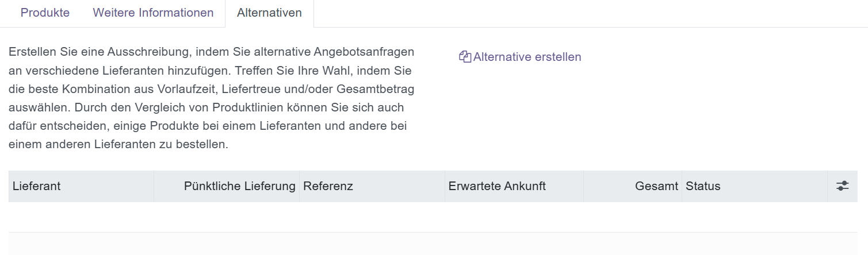The width and height of the screenshot is (868, 255).
Task: Click divider between Erwartete Ankunft and Gesamt
Action: pyautogui.click(x=583, y=186)
